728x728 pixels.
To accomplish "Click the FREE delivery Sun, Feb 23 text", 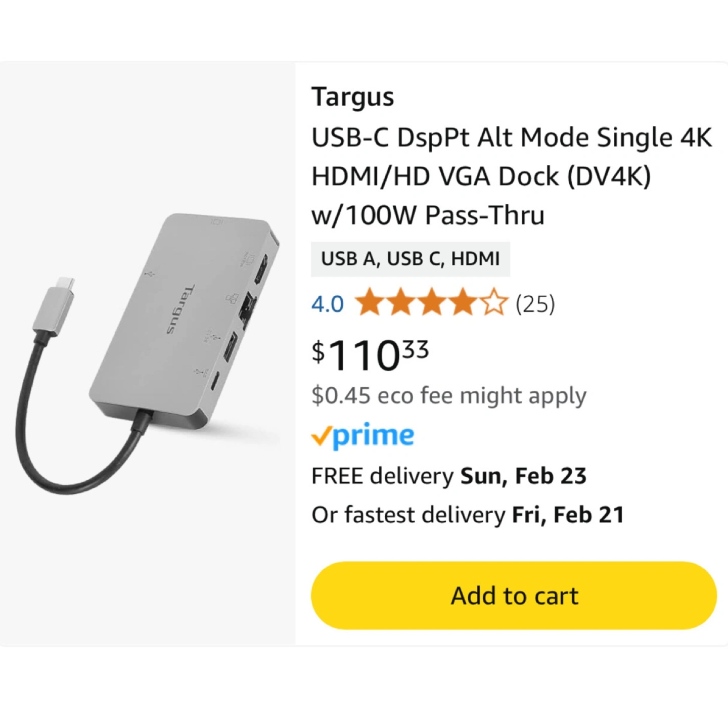I will [448, 476].
